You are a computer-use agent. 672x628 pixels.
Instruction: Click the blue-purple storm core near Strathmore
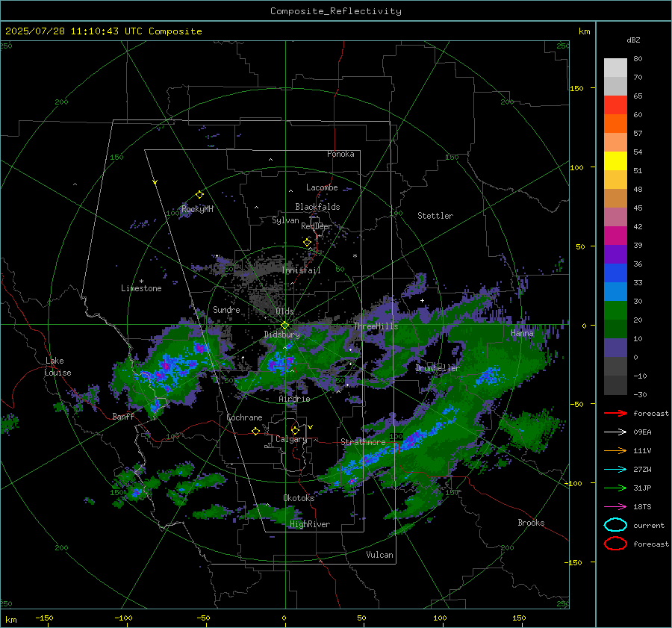(413, 438)
